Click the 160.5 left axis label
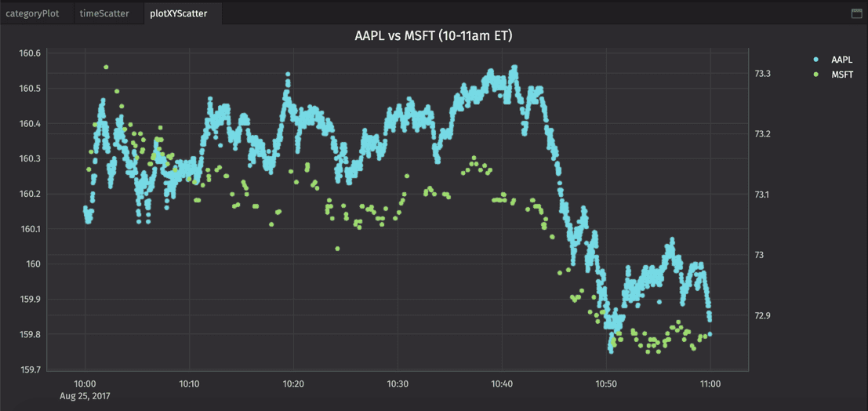Image resolution: width=868 pixels, height=411 pixels. click(x=30, y=89)
